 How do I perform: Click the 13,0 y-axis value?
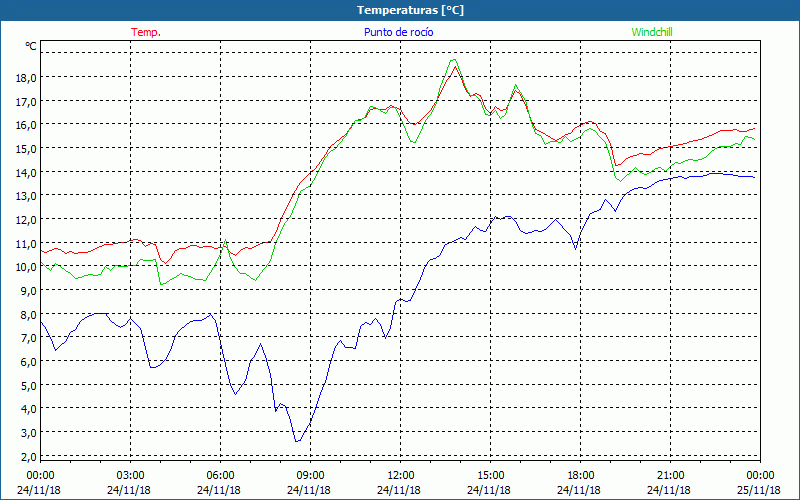point(27,195)
